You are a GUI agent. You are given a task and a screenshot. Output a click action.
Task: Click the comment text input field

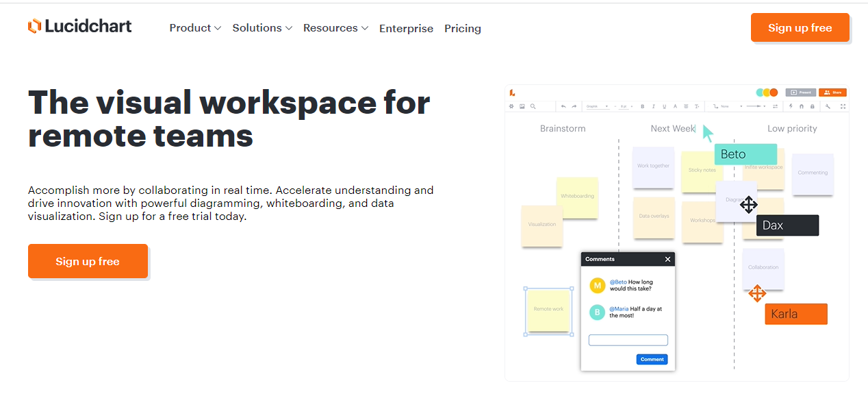[x=628, y=340]
